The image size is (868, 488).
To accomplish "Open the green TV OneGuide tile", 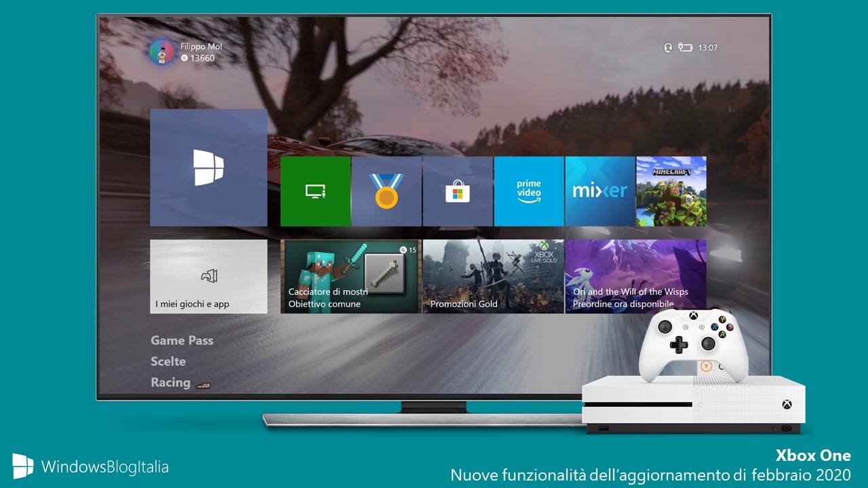I will coord(315,191).
